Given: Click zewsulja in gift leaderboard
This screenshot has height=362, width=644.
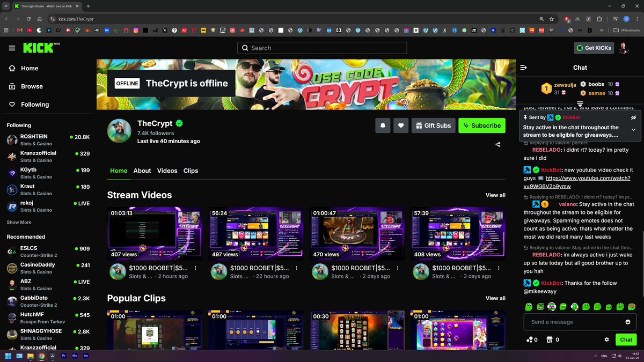Looking at the screenshot, I should pyautogui.click(x=565, y=85).
